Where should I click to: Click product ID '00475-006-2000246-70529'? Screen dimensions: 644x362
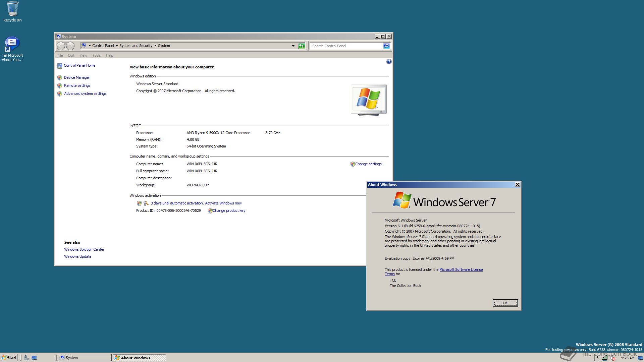[178, 210]
